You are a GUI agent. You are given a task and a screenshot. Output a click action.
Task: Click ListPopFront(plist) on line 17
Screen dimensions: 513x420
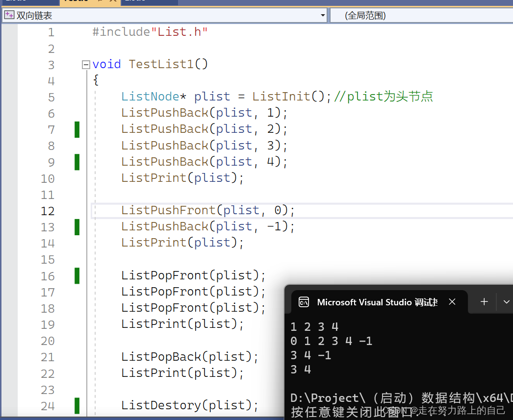[x=193, y=292]
